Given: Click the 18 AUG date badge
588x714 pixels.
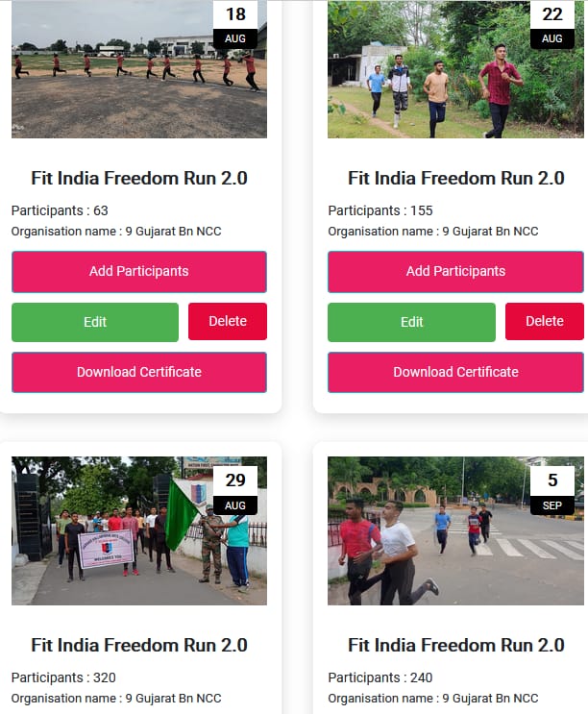Looking at the screenshot, I should click(x=235, y=25).
